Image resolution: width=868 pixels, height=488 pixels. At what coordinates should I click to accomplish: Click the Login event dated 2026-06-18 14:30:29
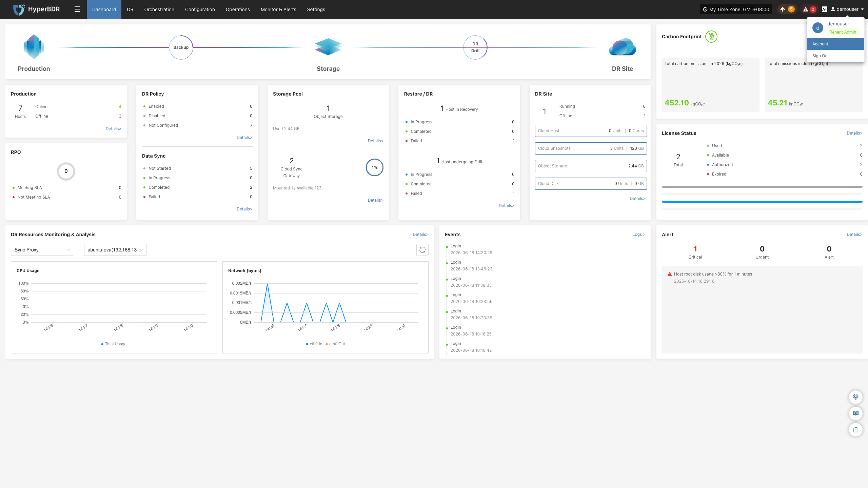tap(471, 249)
